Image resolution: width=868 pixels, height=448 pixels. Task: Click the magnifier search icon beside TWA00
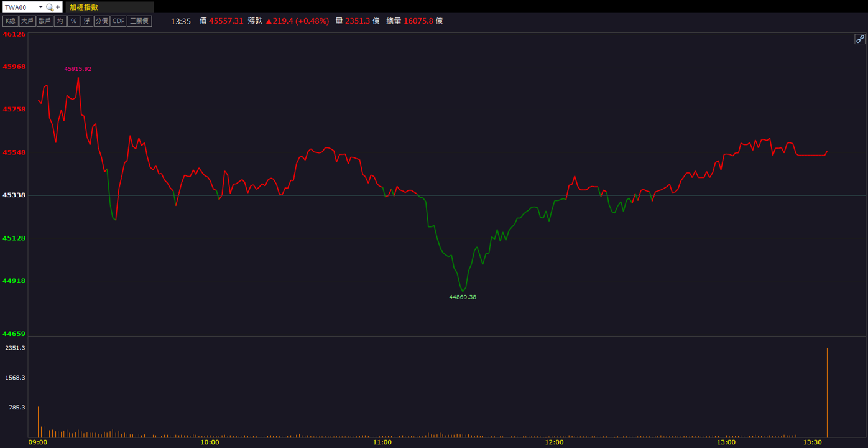pyautogui.click(x=50, y=7)
